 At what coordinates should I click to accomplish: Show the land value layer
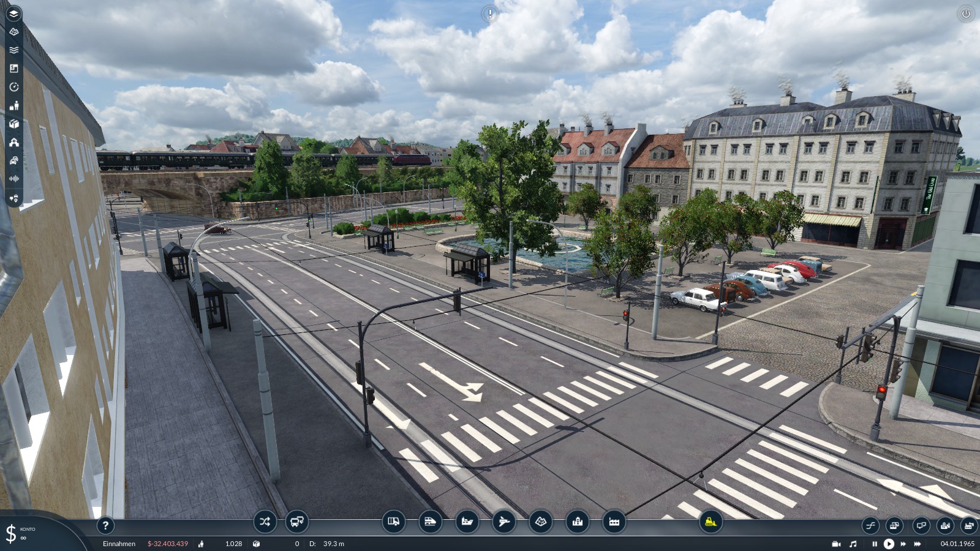point(13,69)
